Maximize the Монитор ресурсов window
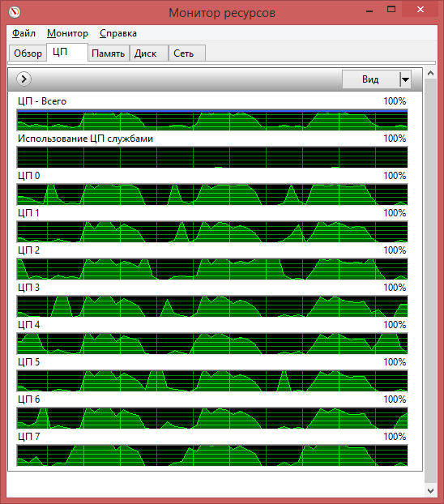 click(x=391, y=10)
